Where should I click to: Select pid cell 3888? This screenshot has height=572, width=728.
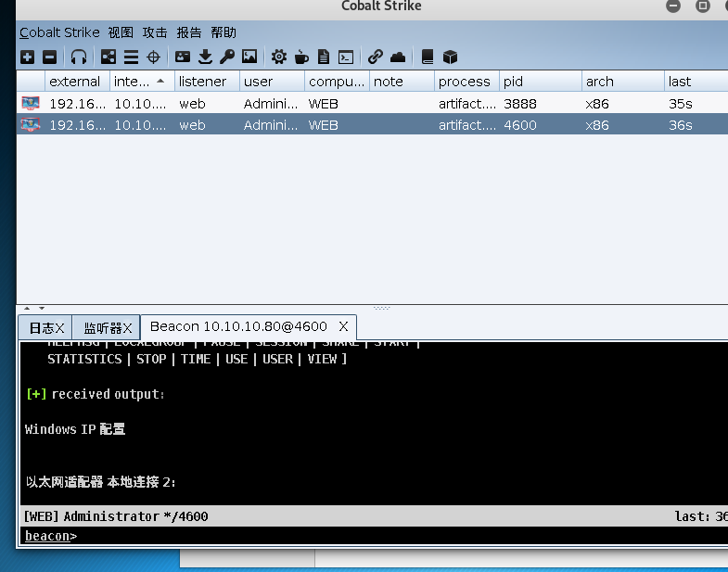pyautogui.click(x=520, y=104)
